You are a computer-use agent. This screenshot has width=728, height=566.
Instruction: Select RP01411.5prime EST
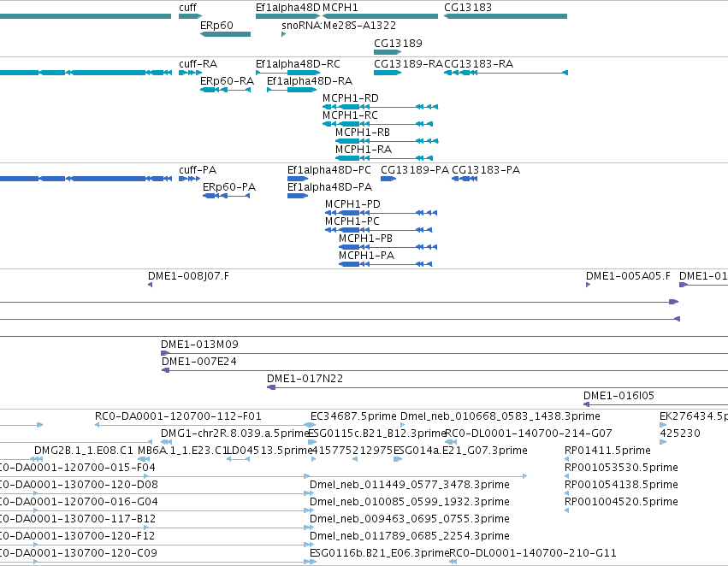pyautogui.click(x=566, y=459)
